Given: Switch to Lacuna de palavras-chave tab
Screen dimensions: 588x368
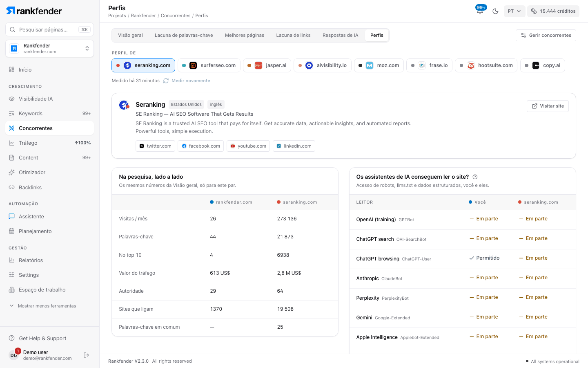Looking at the screenshot, I should pyautogui.click(x=184, y=35).
